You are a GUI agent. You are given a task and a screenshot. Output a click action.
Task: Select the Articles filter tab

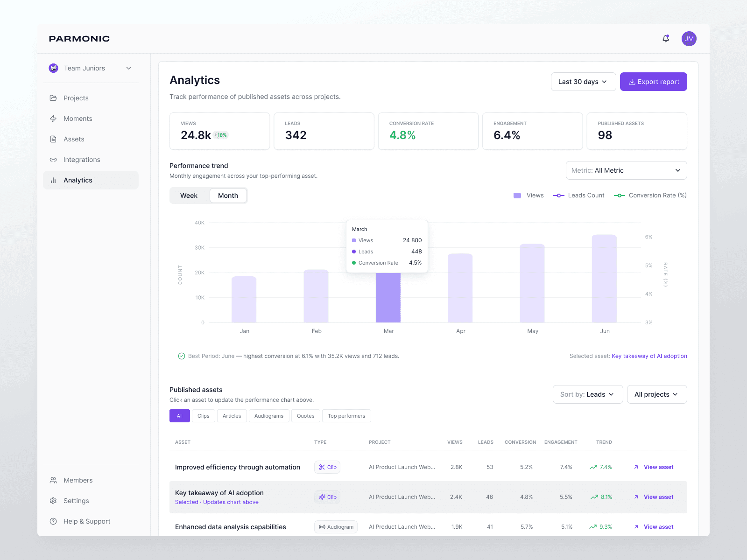232,416
